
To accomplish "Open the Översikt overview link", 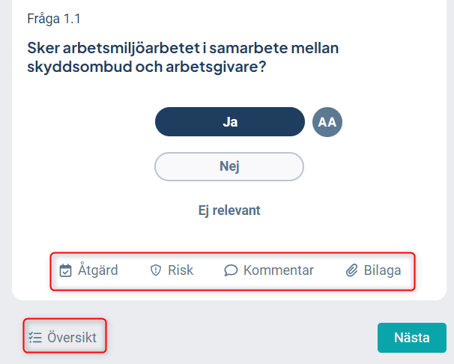I will click(72, 337).
